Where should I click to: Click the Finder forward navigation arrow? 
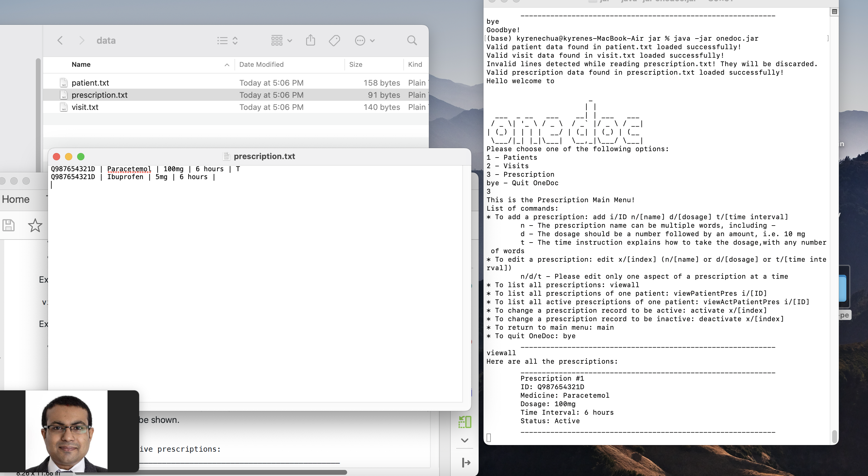(81, 40)
